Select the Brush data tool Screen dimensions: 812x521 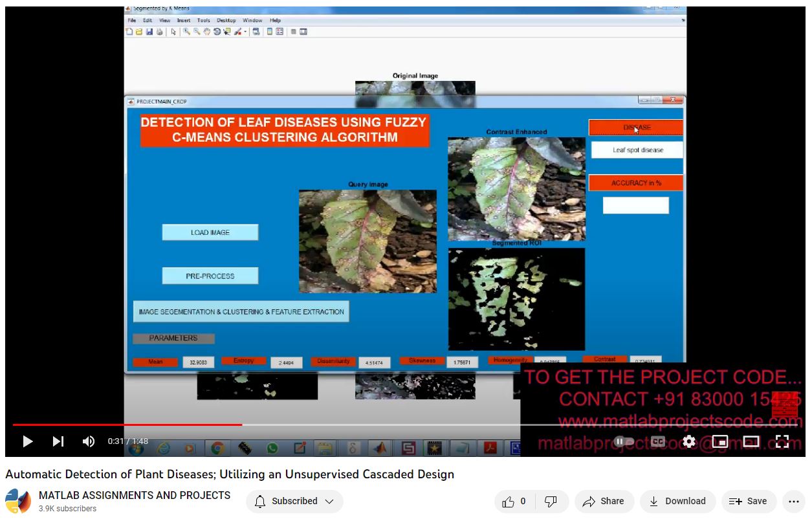click(237, 32)
